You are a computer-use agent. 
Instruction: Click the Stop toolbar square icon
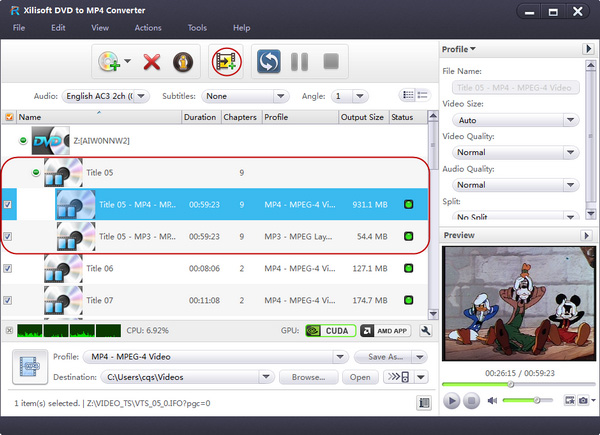(331, 61)
